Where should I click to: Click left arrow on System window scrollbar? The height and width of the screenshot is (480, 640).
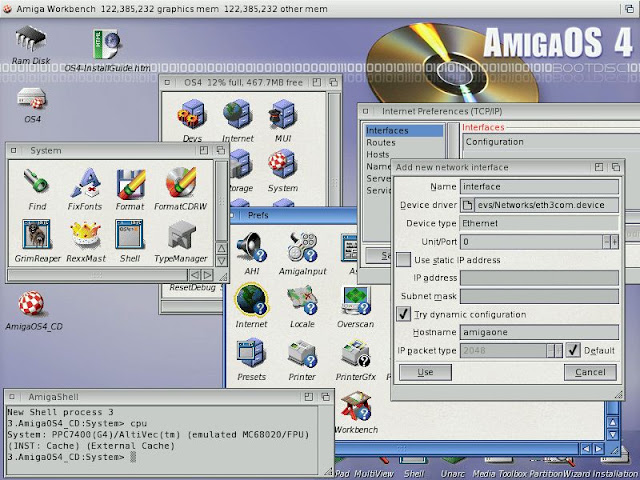(195, 275)
